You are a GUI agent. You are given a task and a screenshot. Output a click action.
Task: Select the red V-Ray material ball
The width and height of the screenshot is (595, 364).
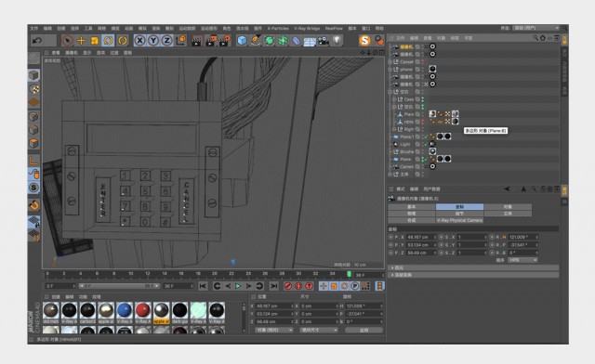pyautogui.click(x=142, y=310)
